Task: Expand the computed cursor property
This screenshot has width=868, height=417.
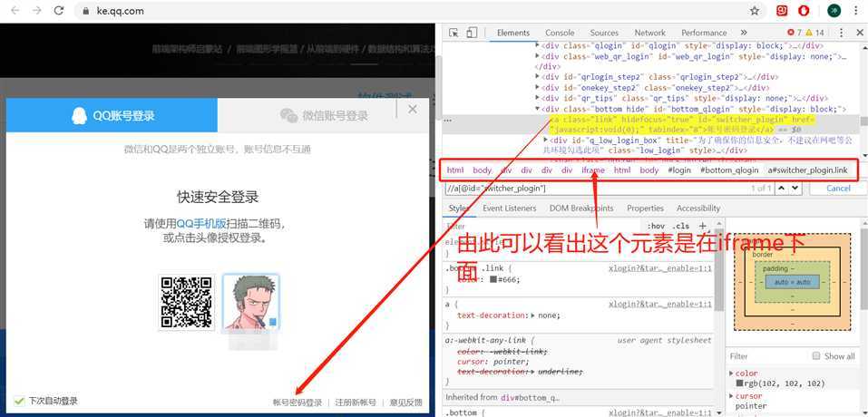Action: click(x=732, y=396)
